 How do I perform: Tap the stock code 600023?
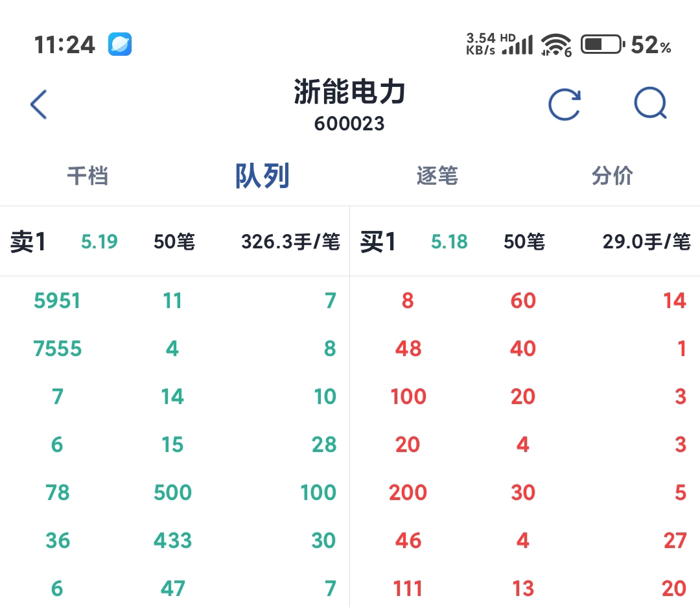pyautogui.click(x=349, y=124)
